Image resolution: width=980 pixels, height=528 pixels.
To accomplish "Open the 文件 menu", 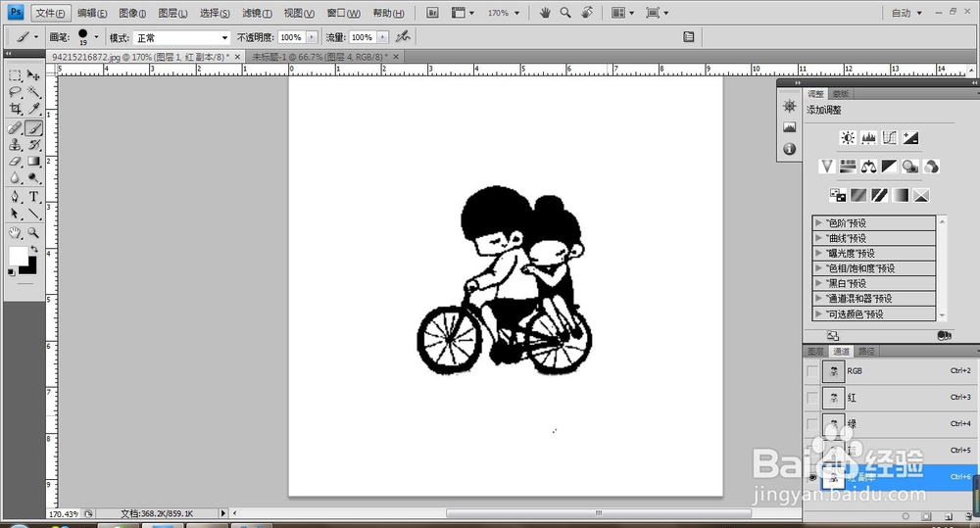I will (50, 13).
